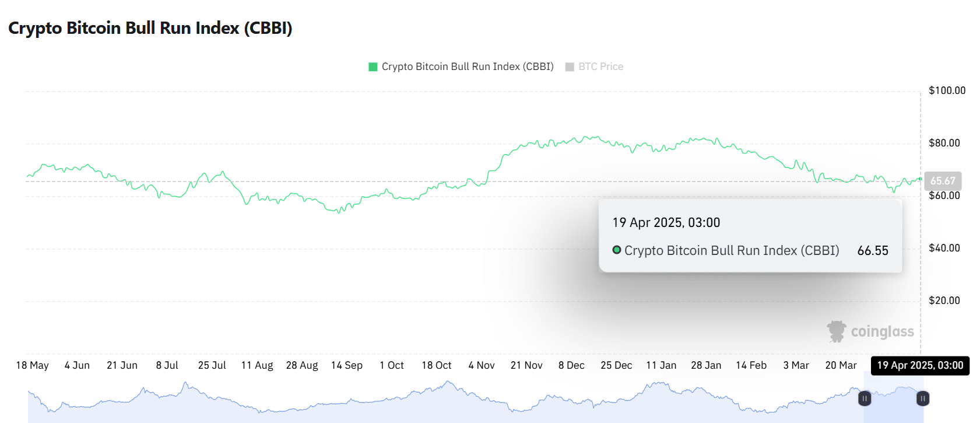Click the right pause-style range handle

923,398
